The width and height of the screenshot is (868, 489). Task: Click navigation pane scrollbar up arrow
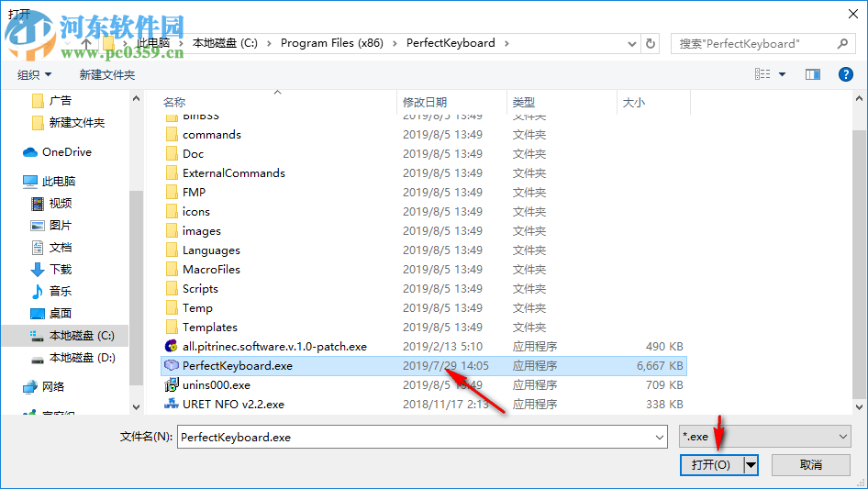136,99
